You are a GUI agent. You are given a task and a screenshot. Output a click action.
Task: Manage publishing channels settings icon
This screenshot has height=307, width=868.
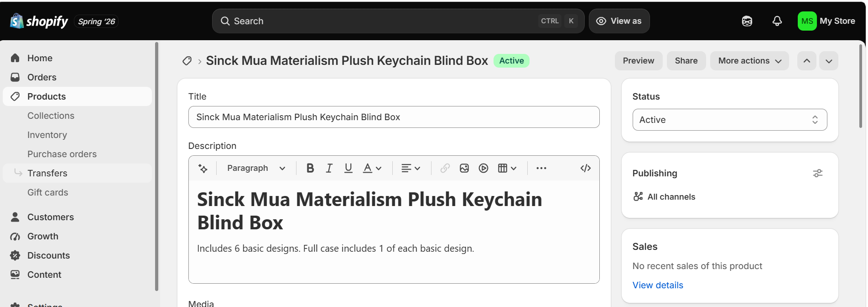(x=818, y=173)
